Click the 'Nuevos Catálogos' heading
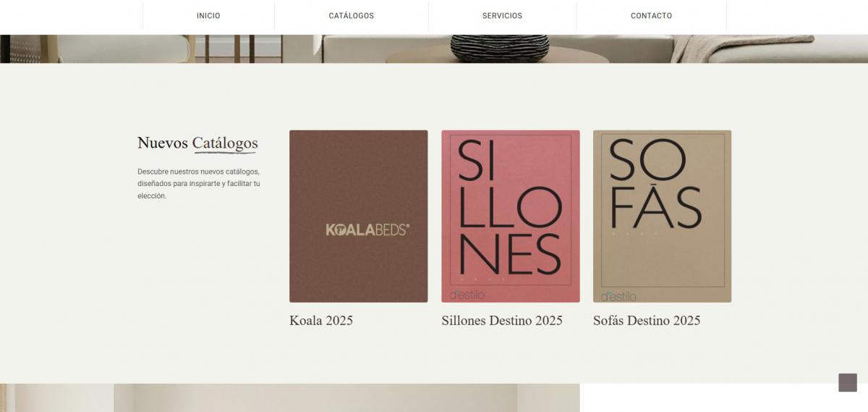868x412 pixels. pos(197,143)
